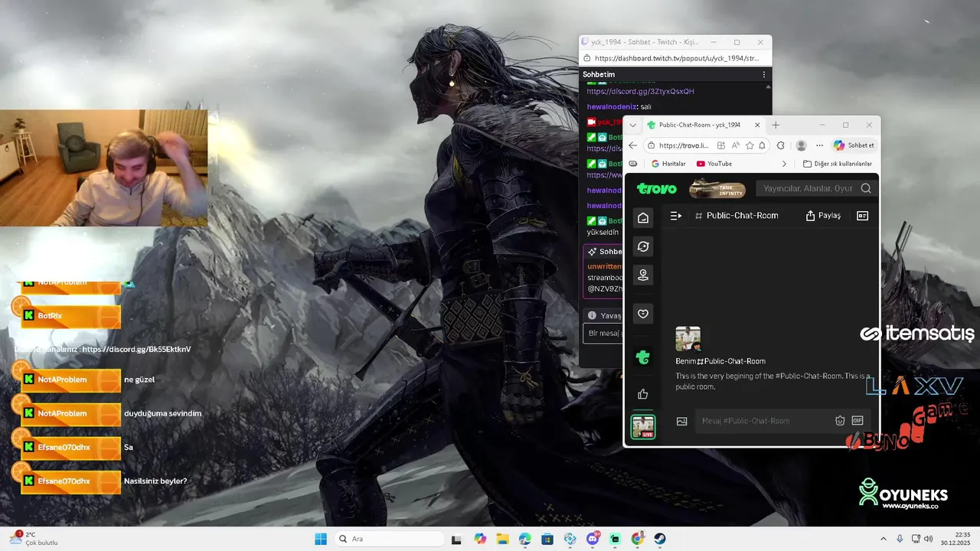Click hewalnodeniz username in Twitch chat
The width and height of the screenshot is (980, 551).
612,106
